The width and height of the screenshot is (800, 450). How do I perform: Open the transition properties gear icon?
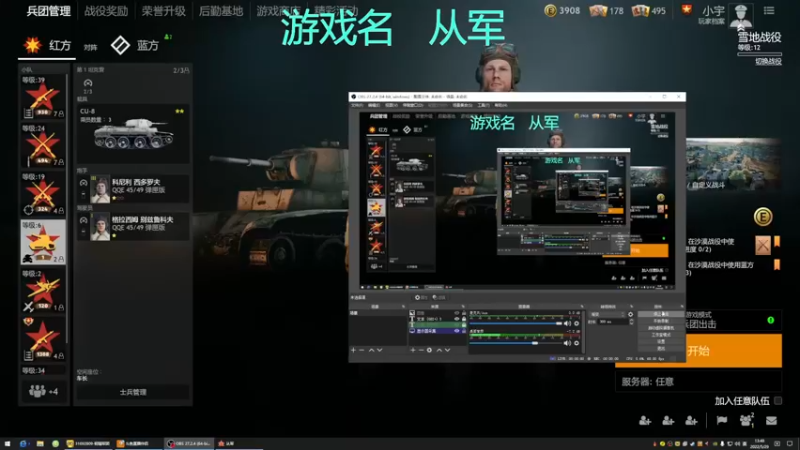click(x=631, y=314)
